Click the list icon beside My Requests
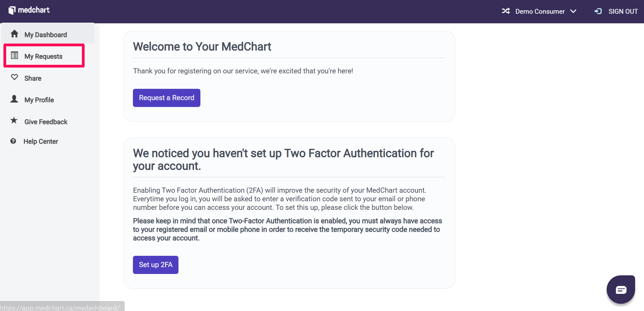 [x=14, y=55]
